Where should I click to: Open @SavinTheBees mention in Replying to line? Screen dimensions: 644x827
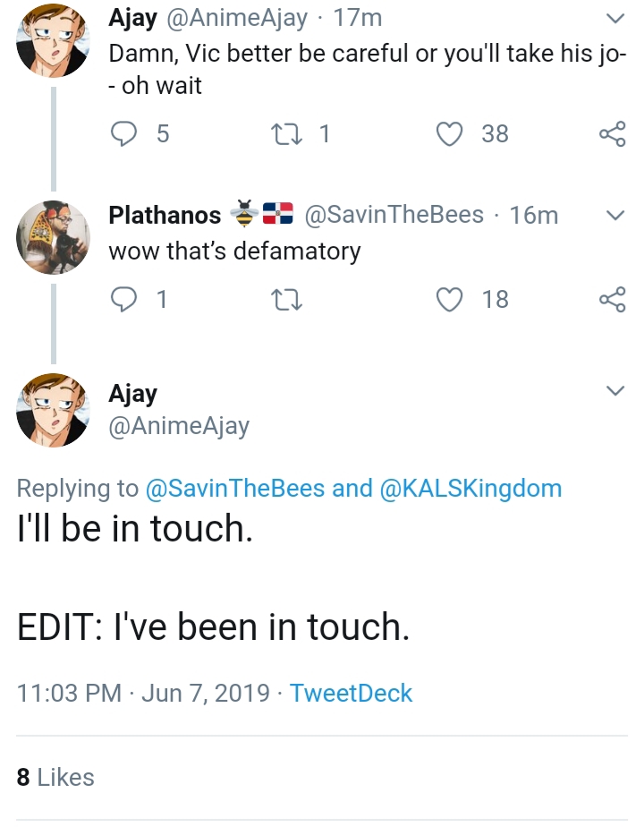click(x=235, y=488)
